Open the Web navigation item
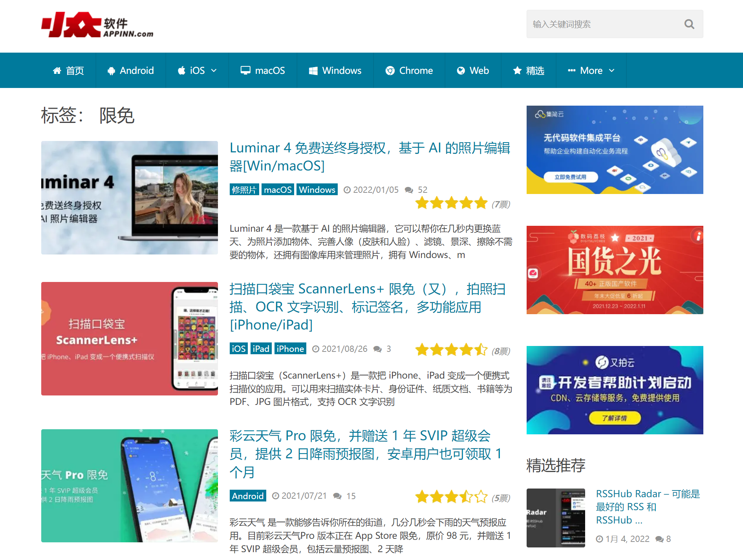This screenshot has width=743, height=560. pos(473,71)
